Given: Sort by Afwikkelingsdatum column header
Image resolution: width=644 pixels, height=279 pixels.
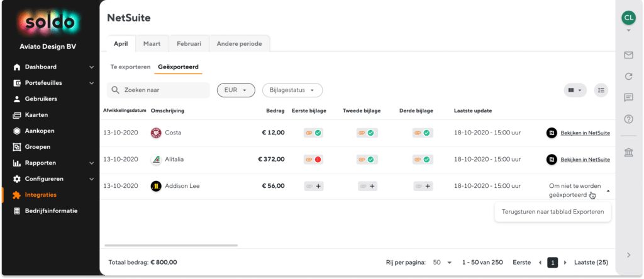Looking at the screenshot, I should (x=125, y=111).
